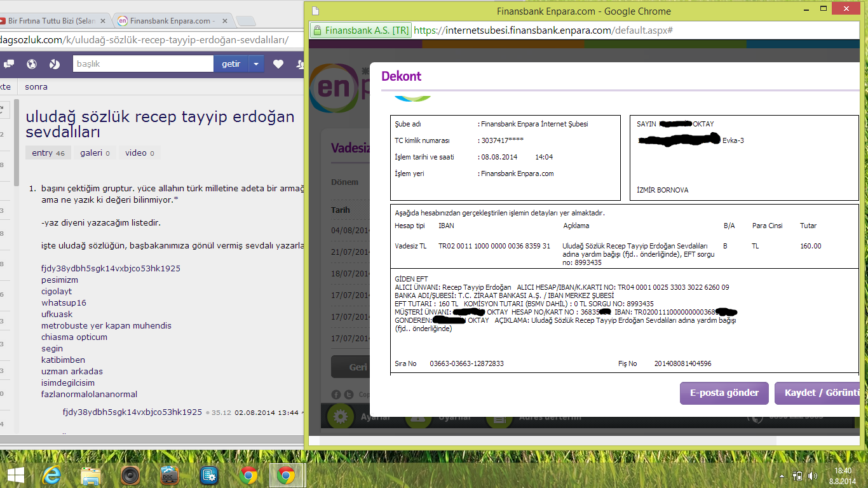Image resolution: width=868 pixels, height=488 pixels.
Task: Click the power/battery tray icon
Action: (x=797, y=475)
